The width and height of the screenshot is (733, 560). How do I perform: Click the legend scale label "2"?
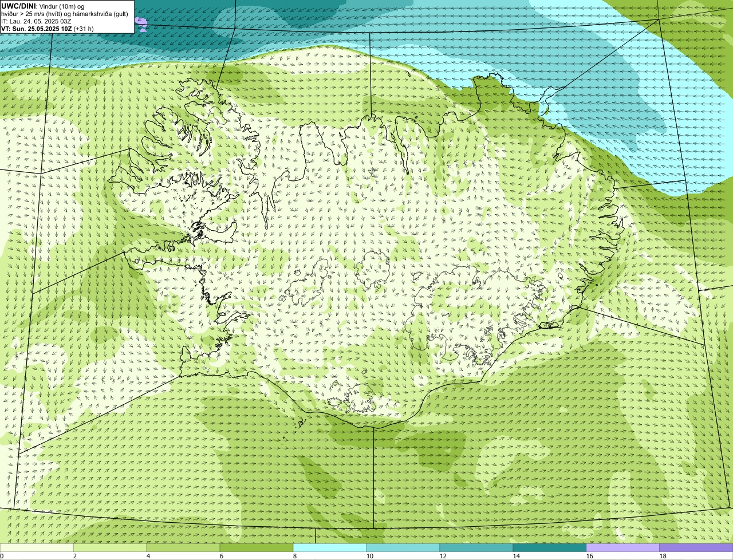tap(75, 556)
